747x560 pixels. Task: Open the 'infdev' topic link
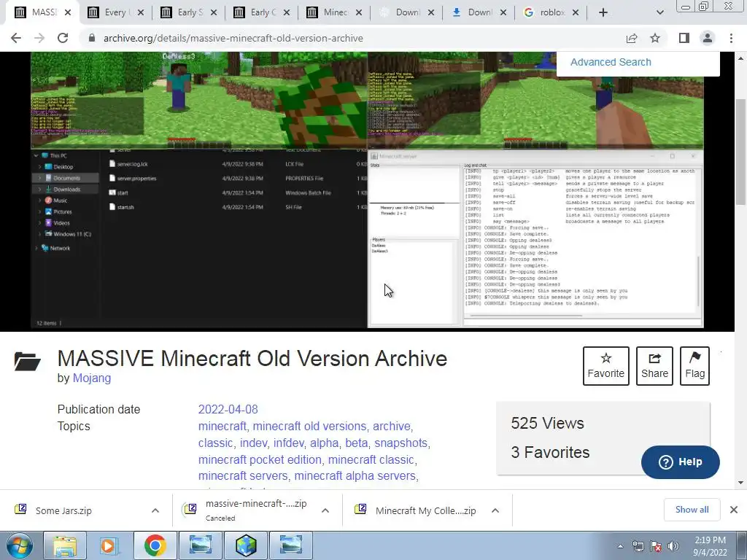coord(289,443)
